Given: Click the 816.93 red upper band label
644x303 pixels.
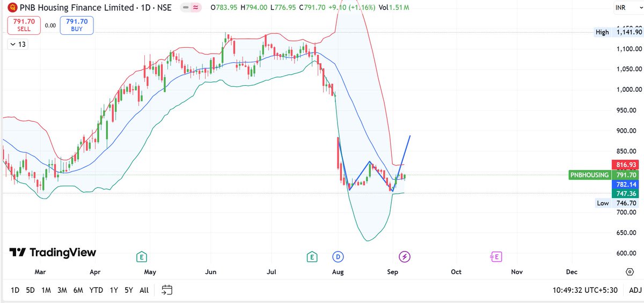Looking at the screenshot, I should (x=626, y=165).
